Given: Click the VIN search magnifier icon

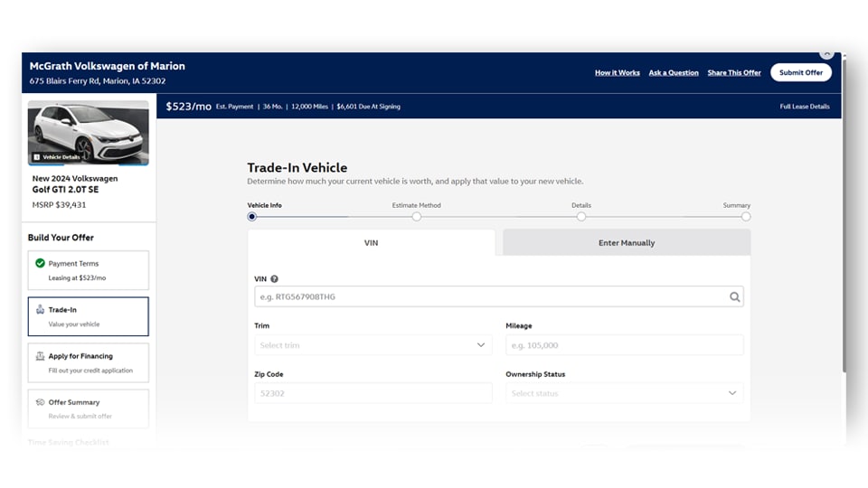Looking at the screenshot, I should [734, 297].
